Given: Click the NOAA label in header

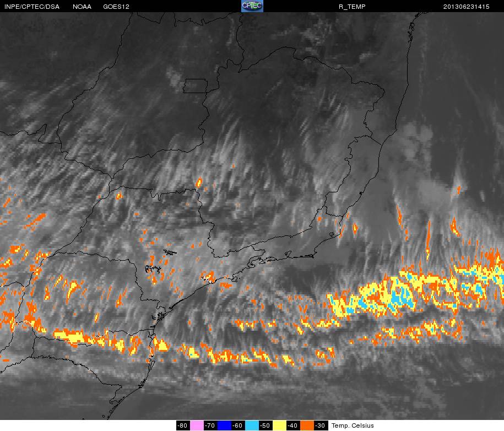Looking at the screenshot, I should [82, 7].
